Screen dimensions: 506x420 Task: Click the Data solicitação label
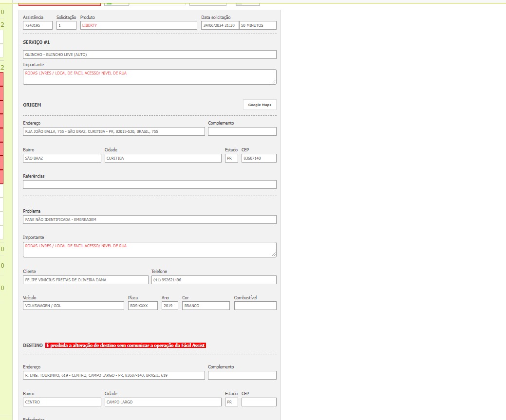[x=216, y=18]
